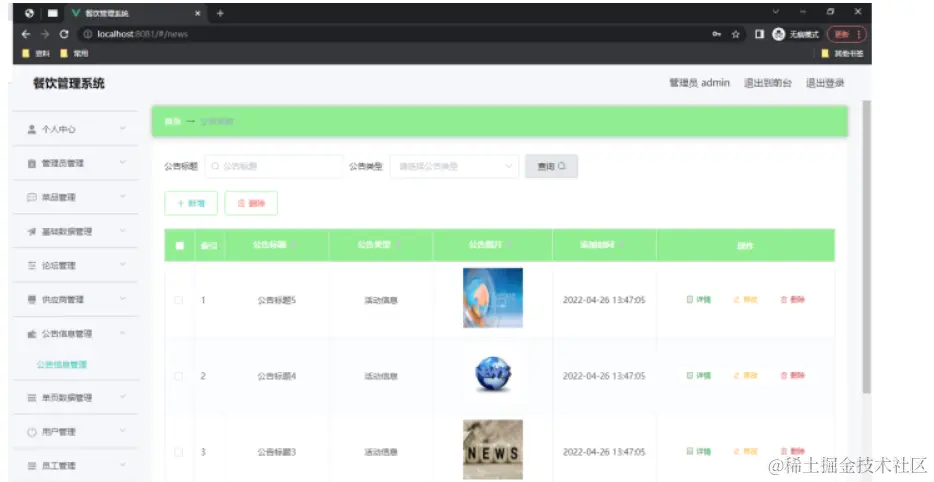Click the 用户管理 icon in sidebar
Image resolution: width=934 pixels, height=482 pixels.
pos(32,432)
